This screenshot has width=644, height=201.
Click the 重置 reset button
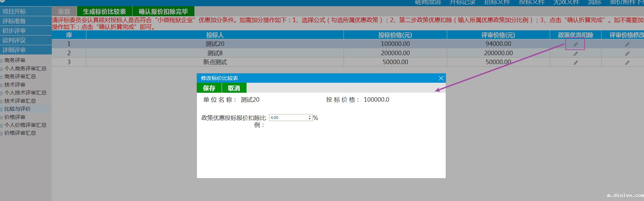64,11
